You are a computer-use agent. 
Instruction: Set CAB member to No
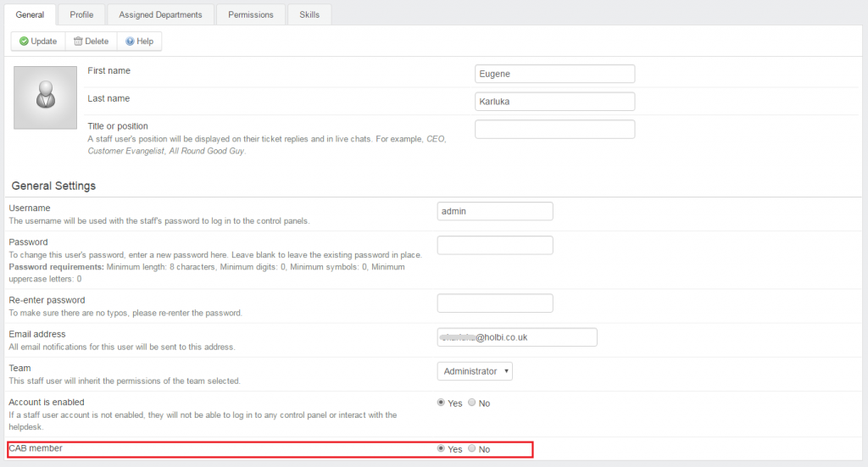tap(471, 448)
